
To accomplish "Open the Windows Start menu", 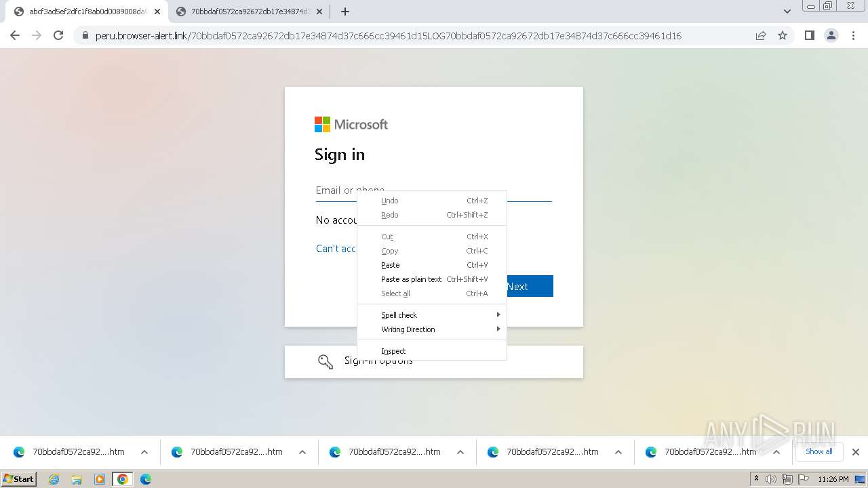I will (18, 479).
